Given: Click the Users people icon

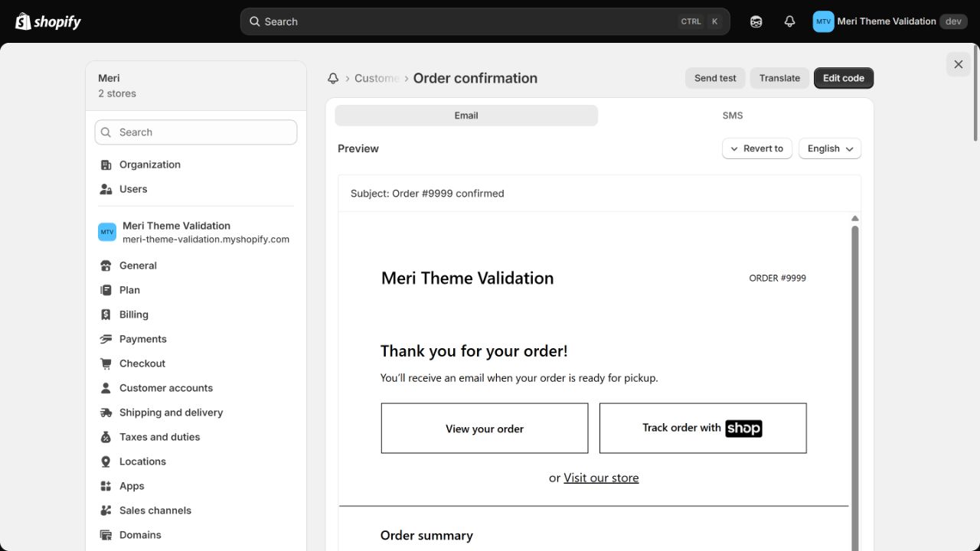Looking at the screenshot, I should [106, 189].
